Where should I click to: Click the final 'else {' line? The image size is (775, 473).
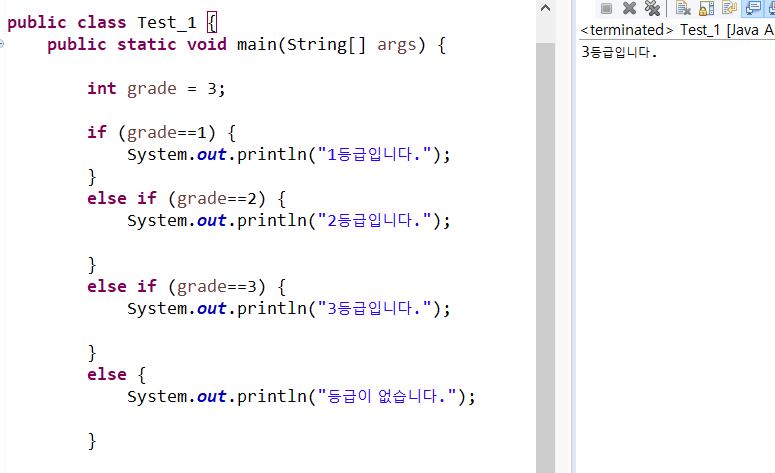(x=117, y=375)
